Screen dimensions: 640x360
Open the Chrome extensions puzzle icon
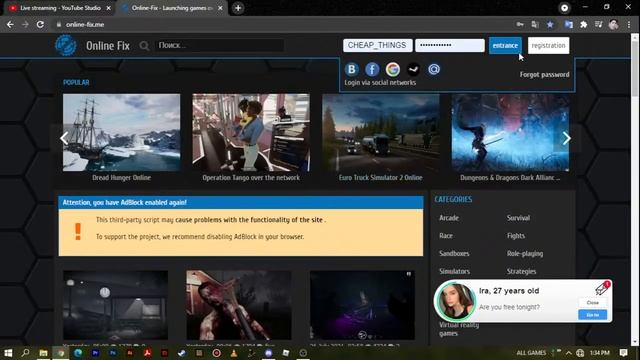584,24
